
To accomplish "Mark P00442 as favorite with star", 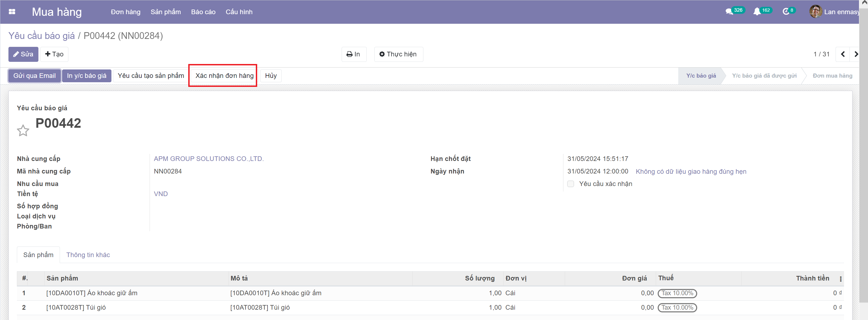I will (23, 130).
